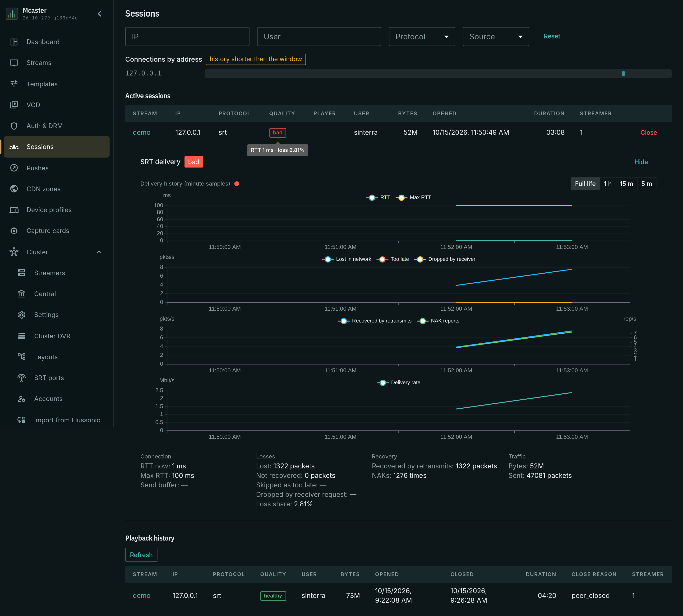Click the Pushes arrow icon
This screenshot has width=683, height=616.
[x=14, y=168]
